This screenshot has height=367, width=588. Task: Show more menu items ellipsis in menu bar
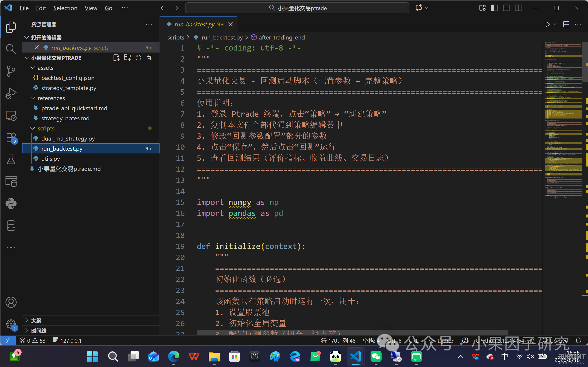125,8
